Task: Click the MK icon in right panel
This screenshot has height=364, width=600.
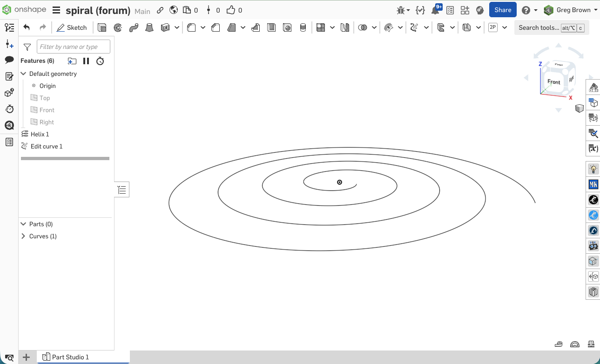Action: tap(593, 184)
